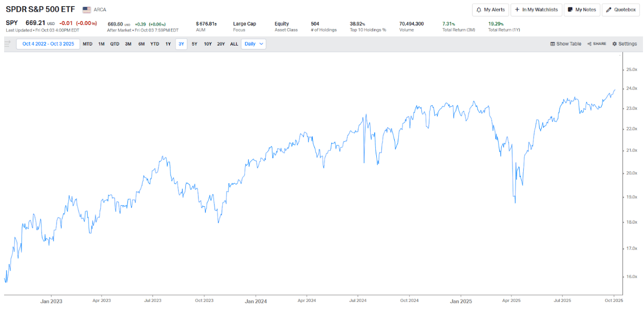Screen dimensions: 644x309
Task: Select the 20Y time range
Action: point(221,44)
